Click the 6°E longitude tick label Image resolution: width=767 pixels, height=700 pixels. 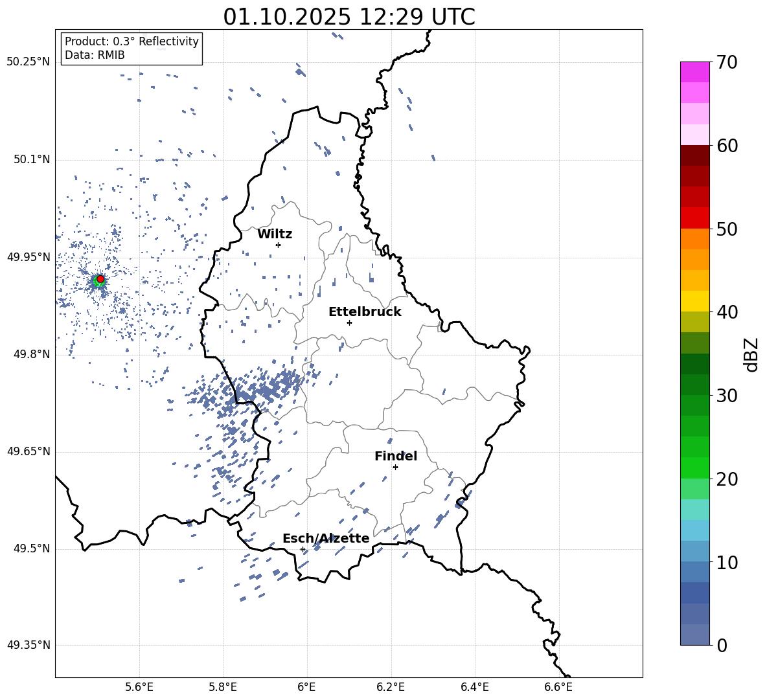[x=306, y=688]
